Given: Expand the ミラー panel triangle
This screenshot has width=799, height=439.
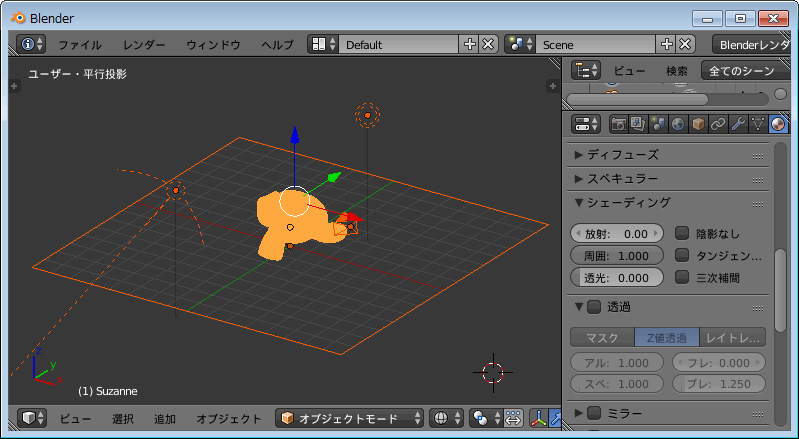Looking at the screenshot, I should click(578, 413).
